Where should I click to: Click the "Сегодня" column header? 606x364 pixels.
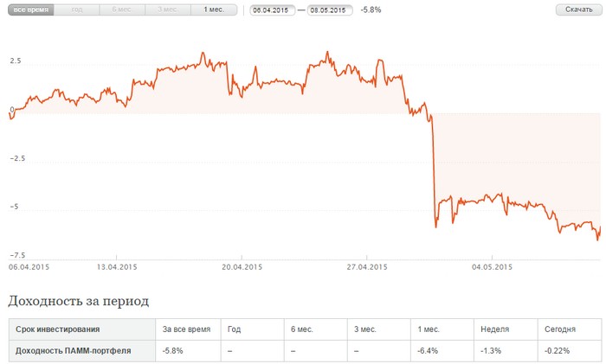(560, 329)
